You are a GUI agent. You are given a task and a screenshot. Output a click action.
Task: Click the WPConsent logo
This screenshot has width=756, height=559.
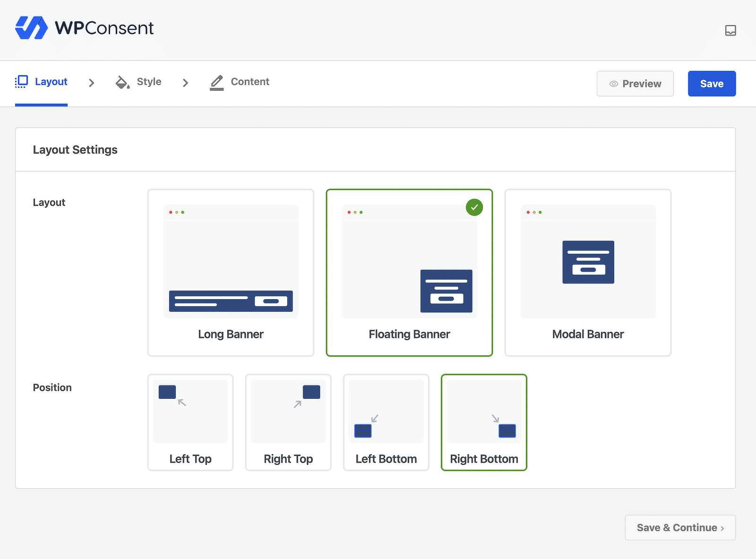click(84, 28)
